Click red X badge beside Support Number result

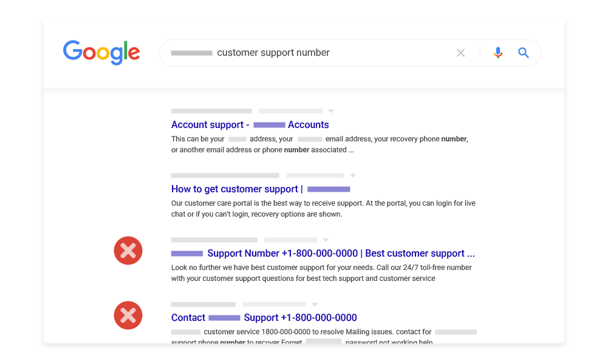128,251
